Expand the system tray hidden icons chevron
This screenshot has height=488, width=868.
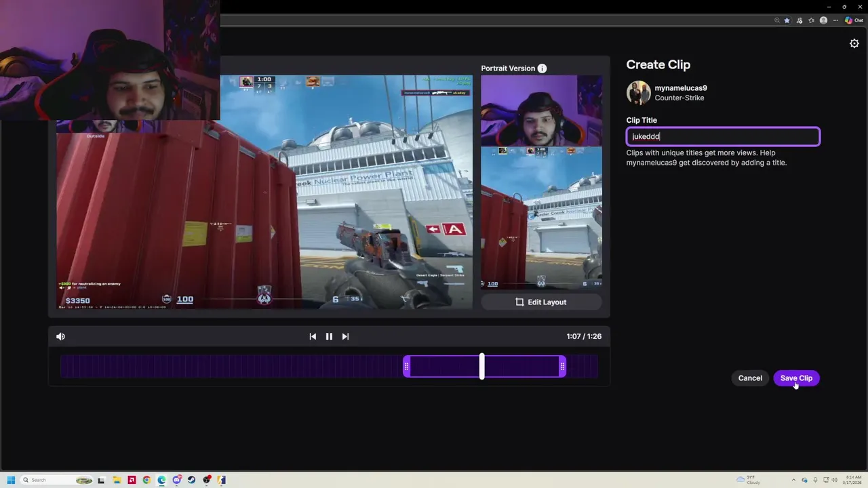click(x=793, y=480)
